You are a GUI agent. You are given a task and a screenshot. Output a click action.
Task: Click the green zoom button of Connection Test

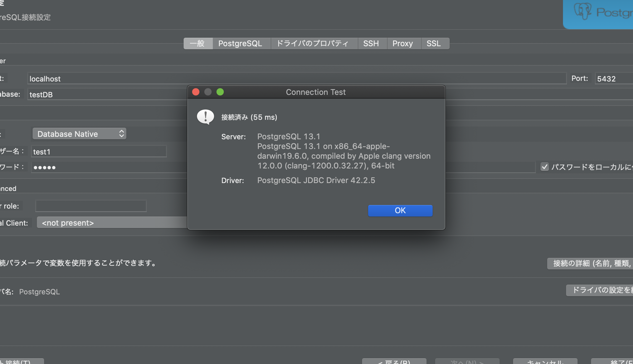pos(220,92)
